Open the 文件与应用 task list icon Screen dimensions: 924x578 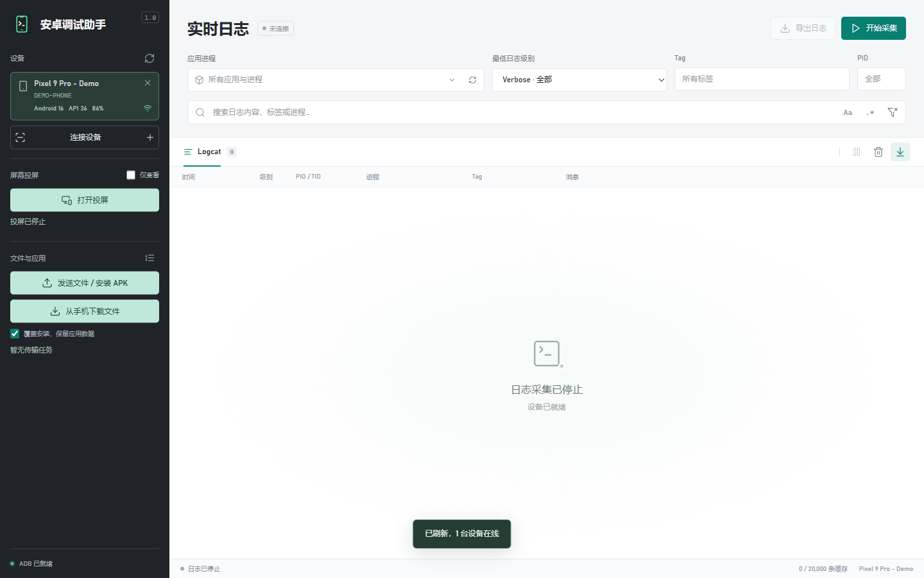tap(150, 258)
